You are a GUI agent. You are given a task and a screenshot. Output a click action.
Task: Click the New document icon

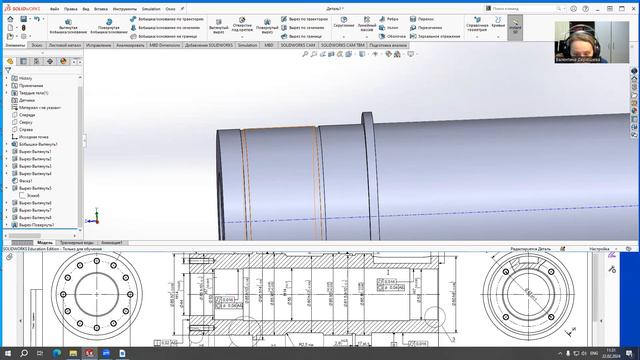(10, 28)
